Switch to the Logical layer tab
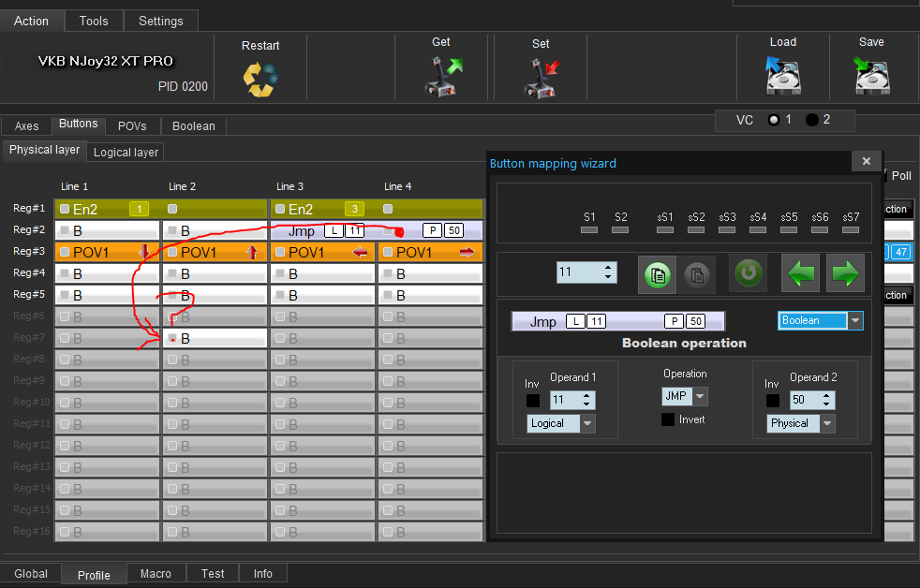920x588 pixels. click(x=126, y=152)
